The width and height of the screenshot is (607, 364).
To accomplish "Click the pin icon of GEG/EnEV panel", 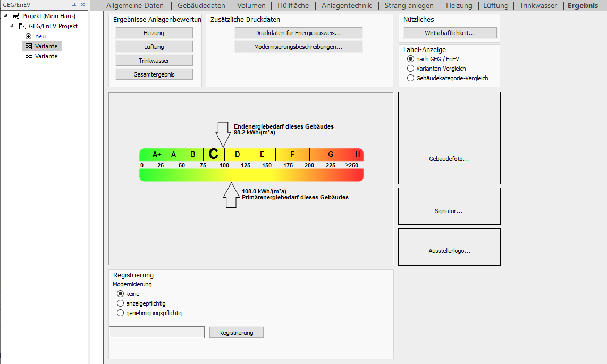I will 74,5.
